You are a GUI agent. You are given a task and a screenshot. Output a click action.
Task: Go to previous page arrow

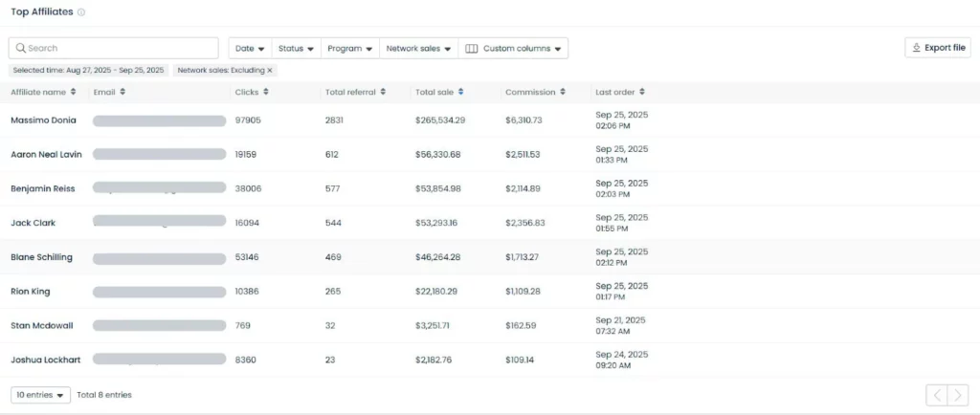tap(937, 395)
